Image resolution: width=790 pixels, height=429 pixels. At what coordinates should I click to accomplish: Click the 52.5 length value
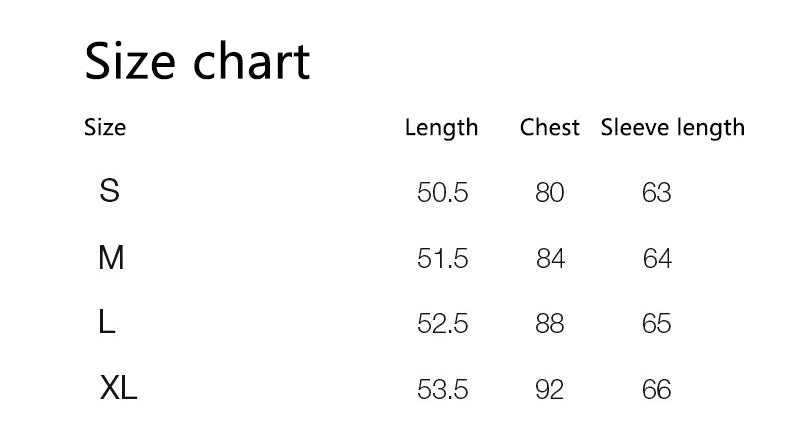442,324
